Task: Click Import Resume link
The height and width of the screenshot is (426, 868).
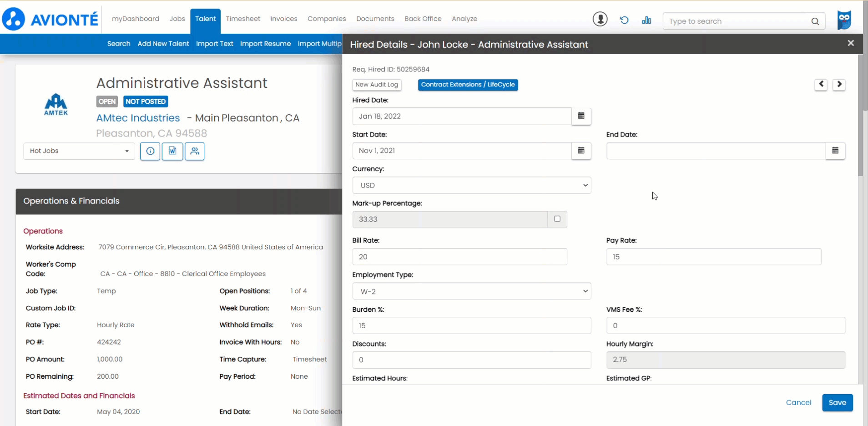Action: 265,44
